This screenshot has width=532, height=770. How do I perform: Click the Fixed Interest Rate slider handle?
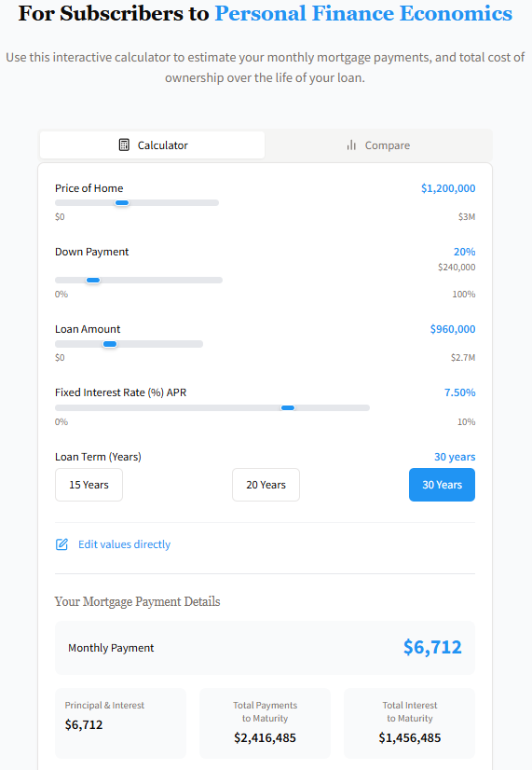[288, 408]
